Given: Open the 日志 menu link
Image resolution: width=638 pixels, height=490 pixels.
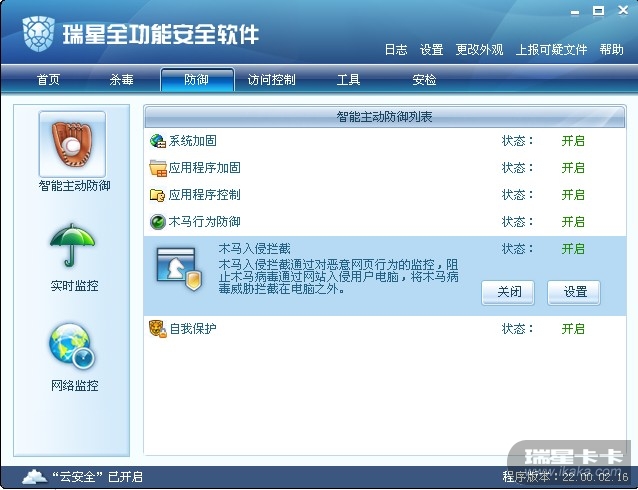Looking at the screenshot, I should click(x=396, y=50).
